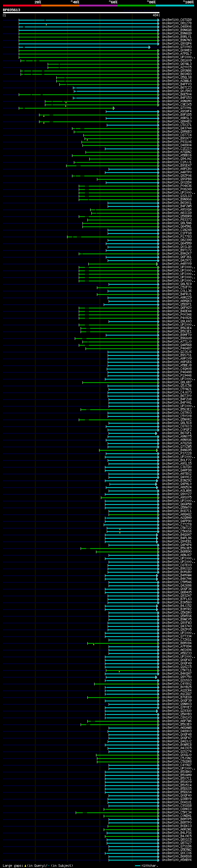Select the UniRef100_B6E504 label
This screenshot has width=197, height=868.
[177, 94]
